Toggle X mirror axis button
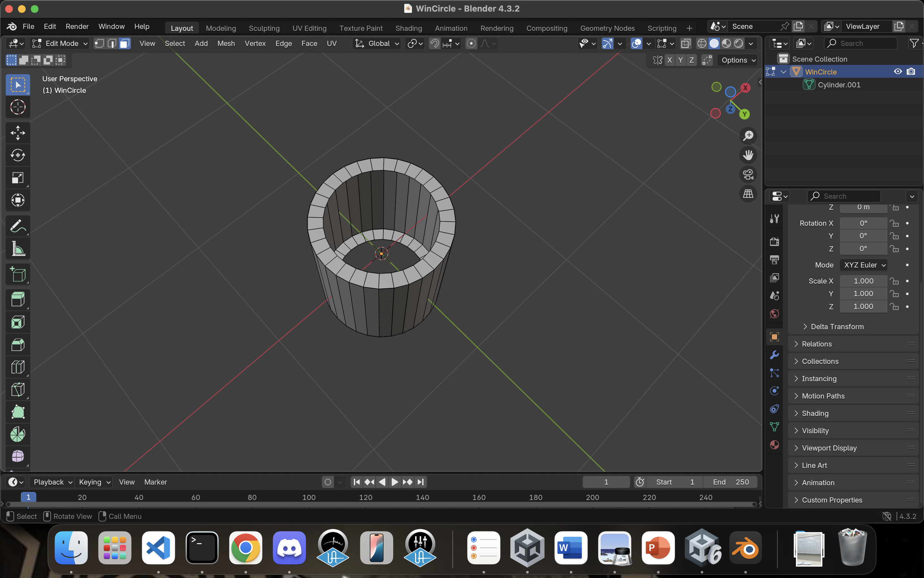924x578 pixels. coord(669,60)
